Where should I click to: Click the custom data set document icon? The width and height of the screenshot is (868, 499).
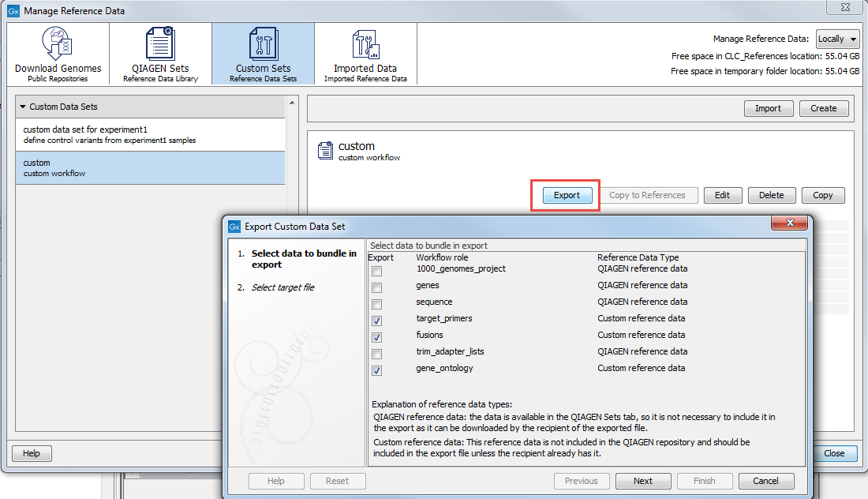pos(325,150)
